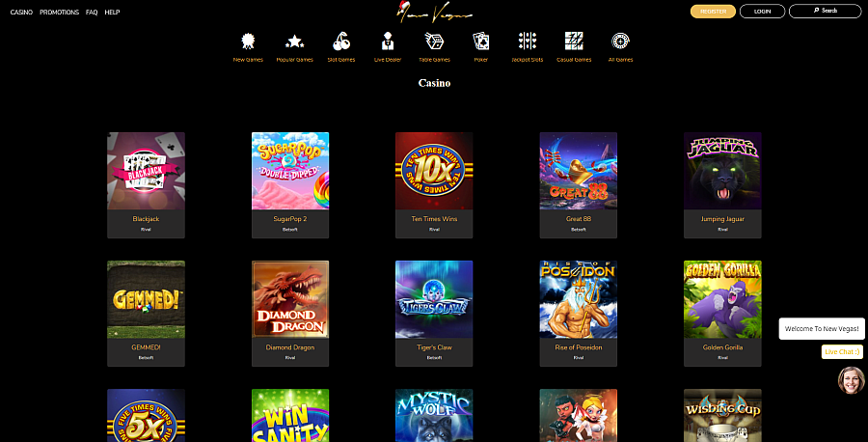The width and height of the screenshot is (868, 442).
Task: Launch the Diamond Dragon game thumbnail
Action: [290, 299]
